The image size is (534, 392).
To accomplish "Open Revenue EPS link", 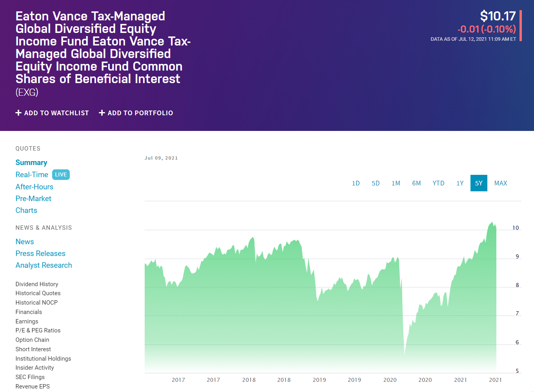I will 33,387.
